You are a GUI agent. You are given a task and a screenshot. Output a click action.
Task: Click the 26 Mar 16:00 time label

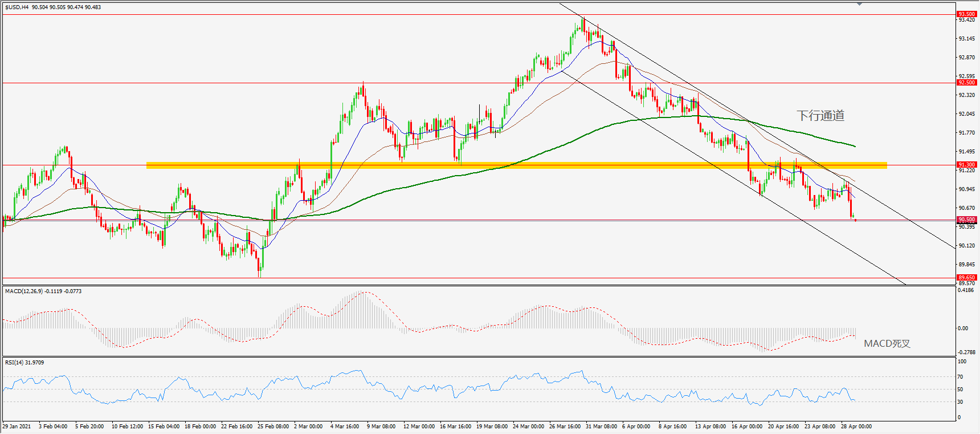[565, 427]
